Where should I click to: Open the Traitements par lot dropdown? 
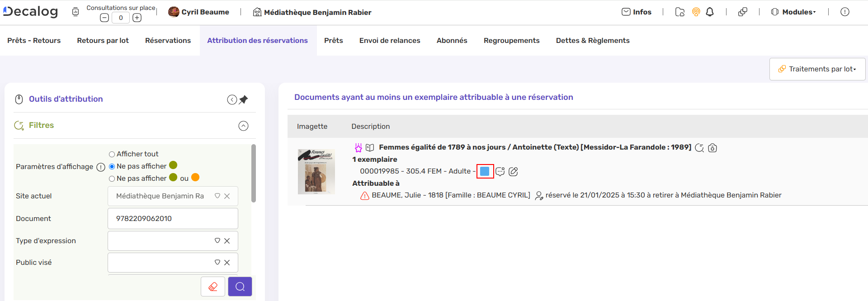pyautogui.click(x=817, y=69)
